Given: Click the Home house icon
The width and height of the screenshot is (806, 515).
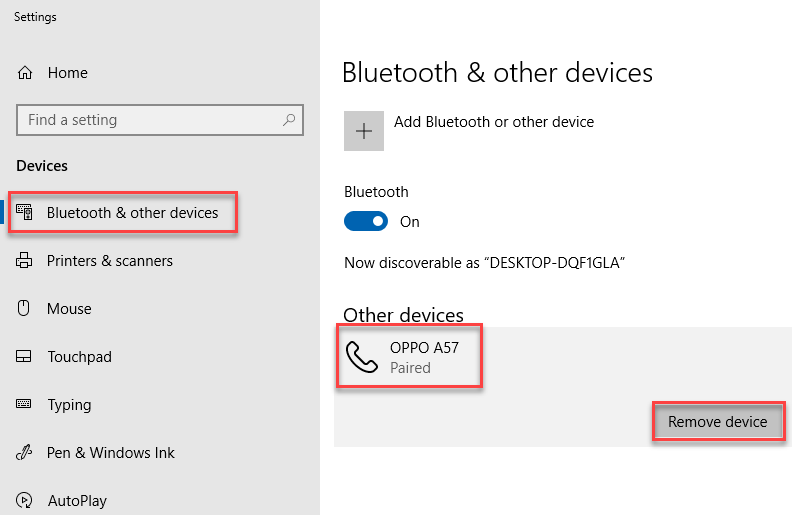Looking at the screenshot, I should (x=25, y=72).
